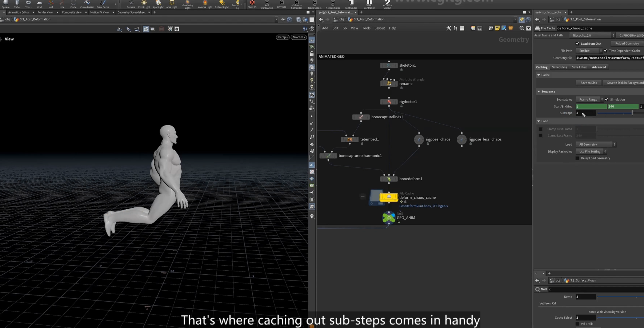Open the Persp viewport dropdown

[283, 37]
